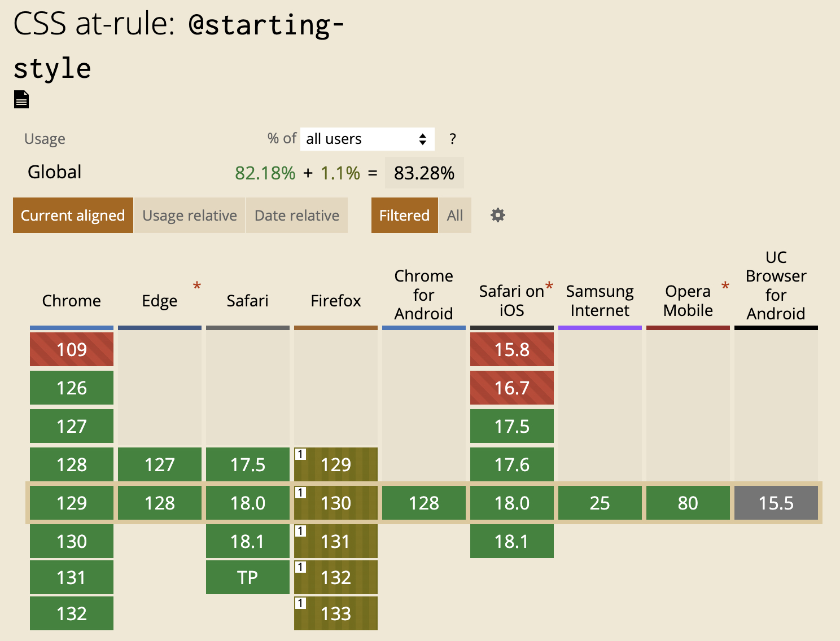Viewport: 840px width, 641px height.
Task: Click the Firefox column header
Action: (336, 301)
